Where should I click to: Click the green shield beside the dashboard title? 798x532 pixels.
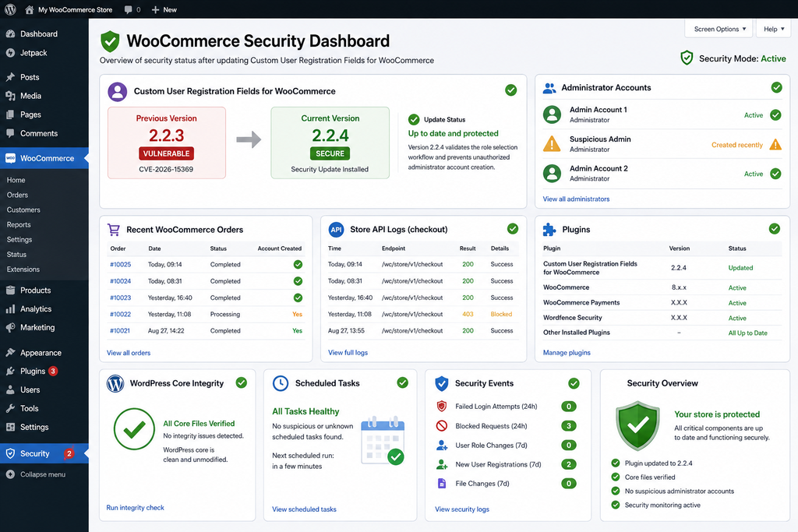110,41
